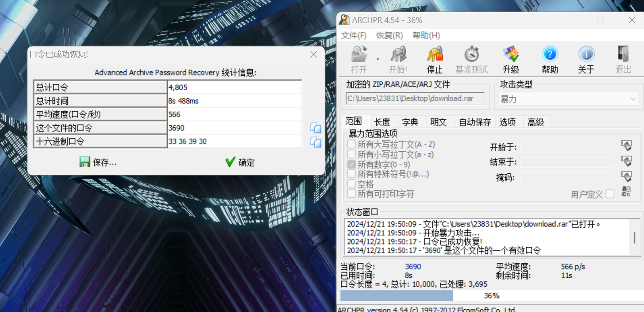The image size is (644, 312).
Task: Toggle 所有小写拉丁文(a - z) checkbox
Action: [351, 154]
